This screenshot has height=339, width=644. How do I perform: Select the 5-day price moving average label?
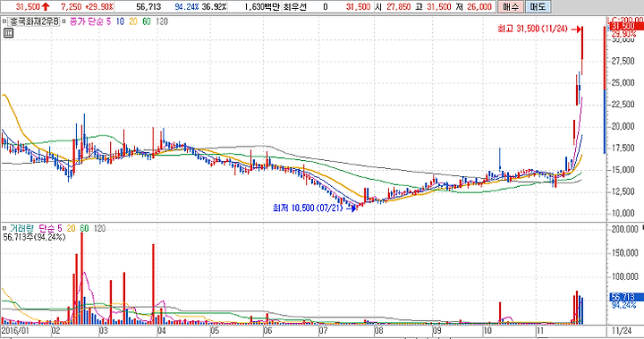[109, 21]
